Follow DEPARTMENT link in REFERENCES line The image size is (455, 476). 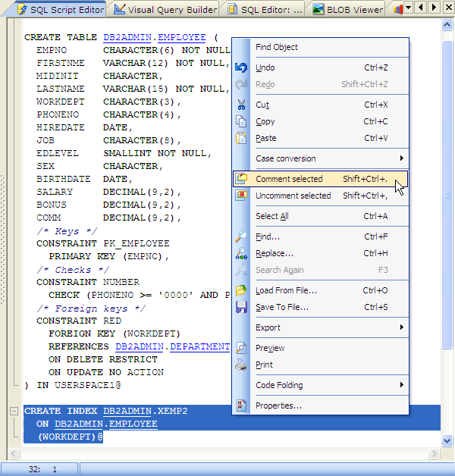pyautogui.click(x=199, y=346)
